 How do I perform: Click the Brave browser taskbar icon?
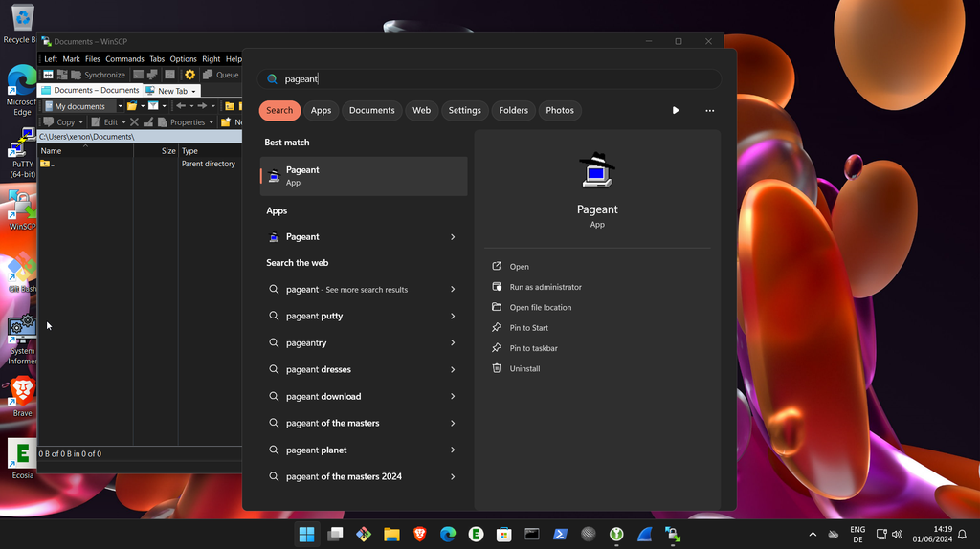point(419,535)
